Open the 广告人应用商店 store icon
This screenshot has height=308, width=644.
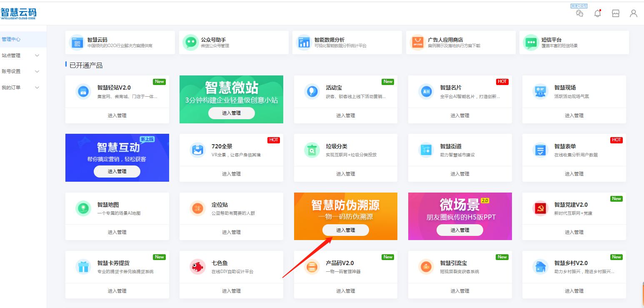417,42
